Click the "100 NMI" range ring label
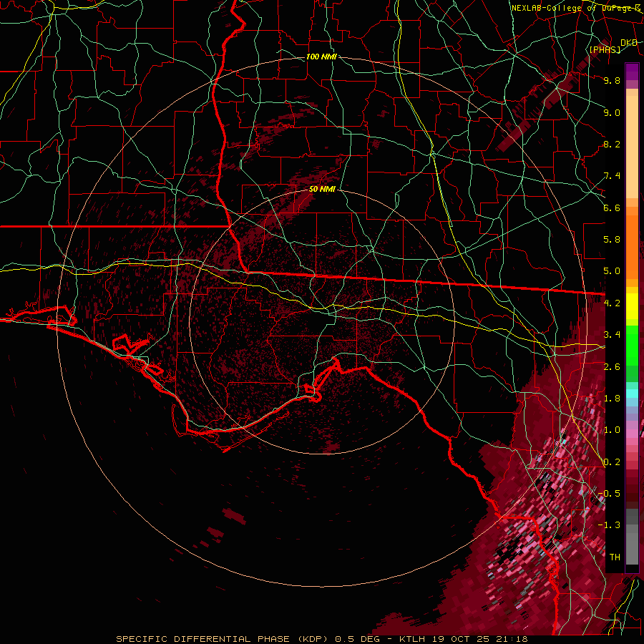The width and height of the screenshot is (644, 644). tap(321, 57)
